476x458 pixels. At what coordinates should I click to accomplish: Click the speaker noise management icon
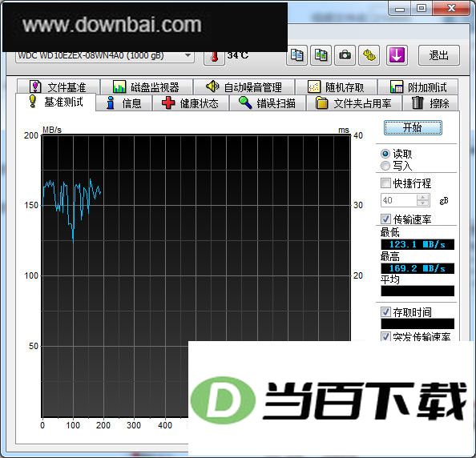pyautogui.click(x=212, y=86)
